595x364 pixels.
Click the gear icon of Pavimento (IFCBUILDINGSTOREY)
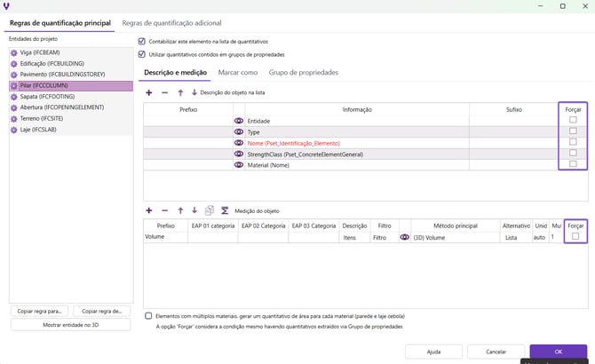(14, 75)
